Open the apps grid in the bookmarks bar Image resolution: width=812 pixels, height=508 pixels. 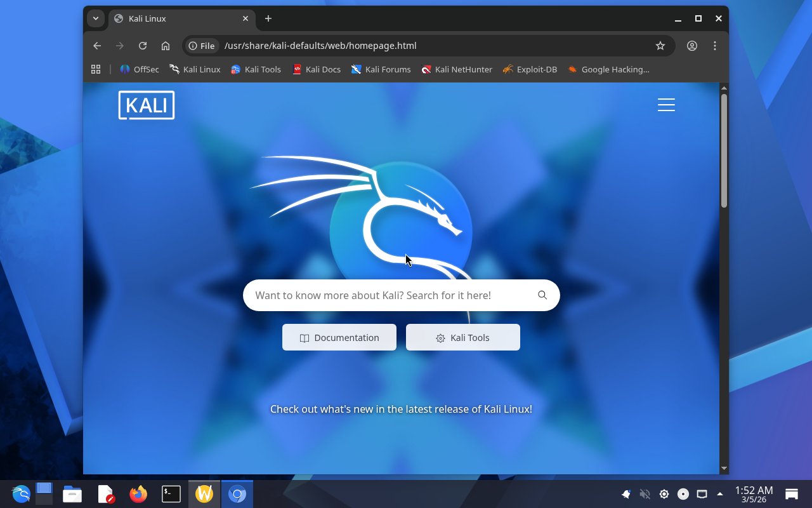coord(96,69)
